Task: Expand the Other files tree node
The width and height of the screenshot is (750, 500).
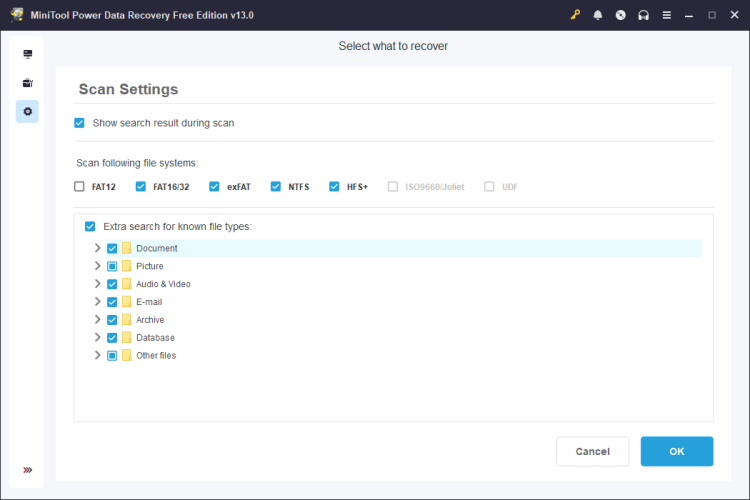Action: click(98, 355)
